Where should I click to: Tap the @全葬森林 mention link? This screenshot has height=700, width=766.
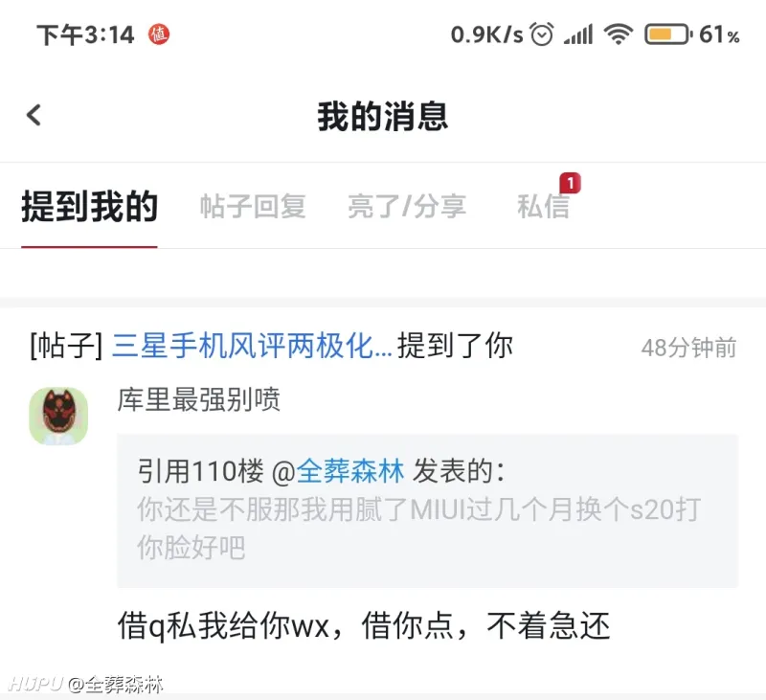[x=338, y=471]
